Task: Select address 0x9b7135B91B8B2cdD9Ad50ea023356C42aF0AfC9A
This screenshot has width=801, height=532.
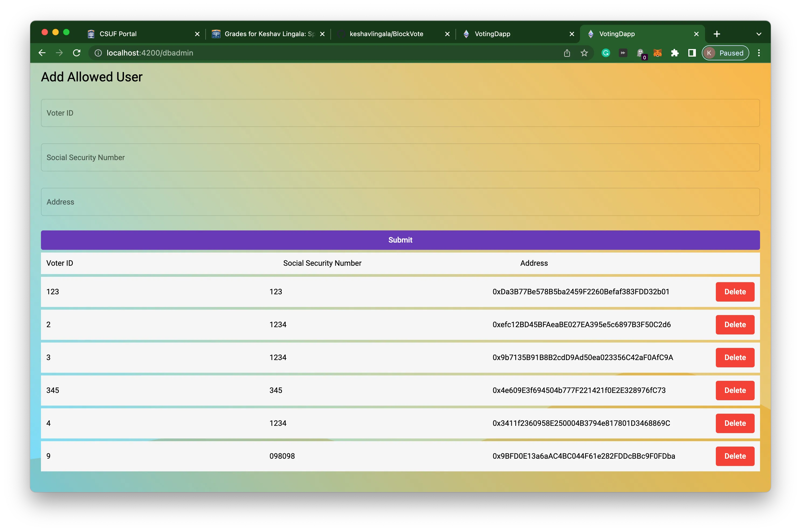Action: 583,358
